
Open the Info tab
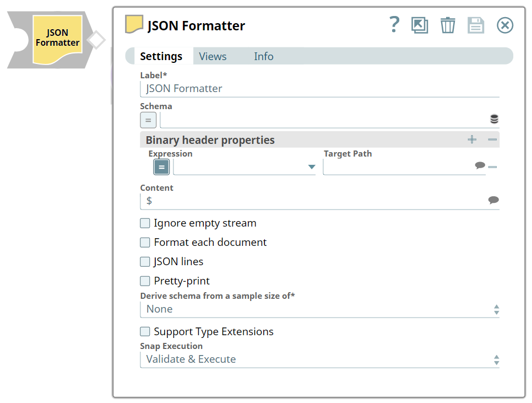coord(263,56)
